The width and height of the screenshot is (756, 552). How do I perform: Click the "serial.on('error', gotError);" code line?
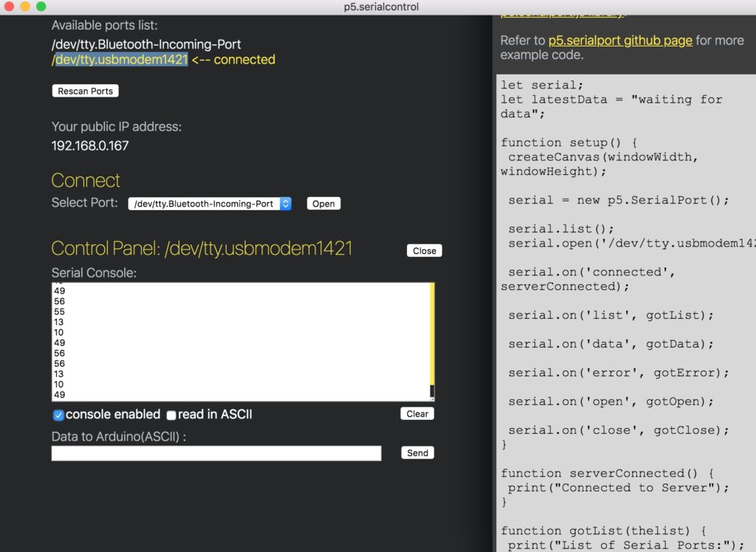[x=619, y=373]
